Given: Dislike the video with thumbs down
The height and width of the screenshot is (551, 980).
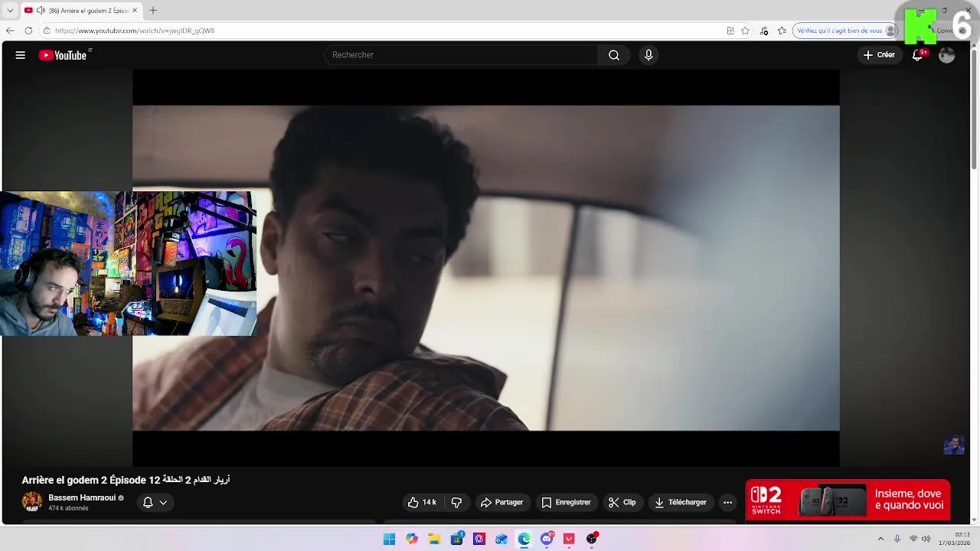Looking at the screenshot, I should [456, 503].
